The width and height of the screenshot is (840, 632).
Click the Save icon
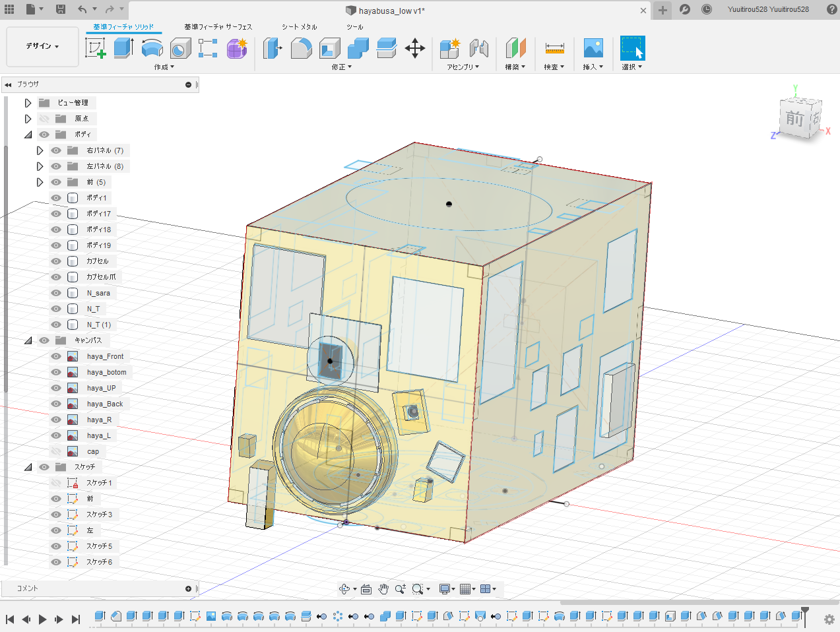coord(61,9)
